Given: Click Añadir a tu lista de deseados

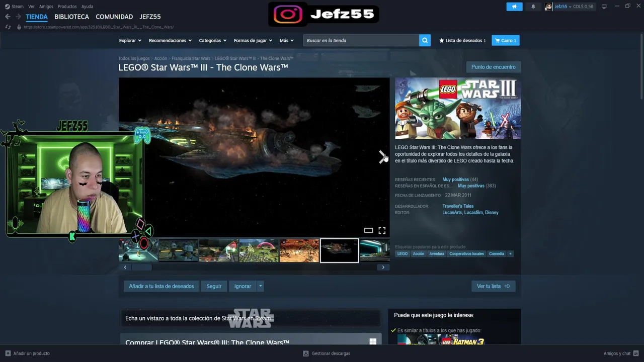Looking at the screenshot, I should tap(161, 286).
